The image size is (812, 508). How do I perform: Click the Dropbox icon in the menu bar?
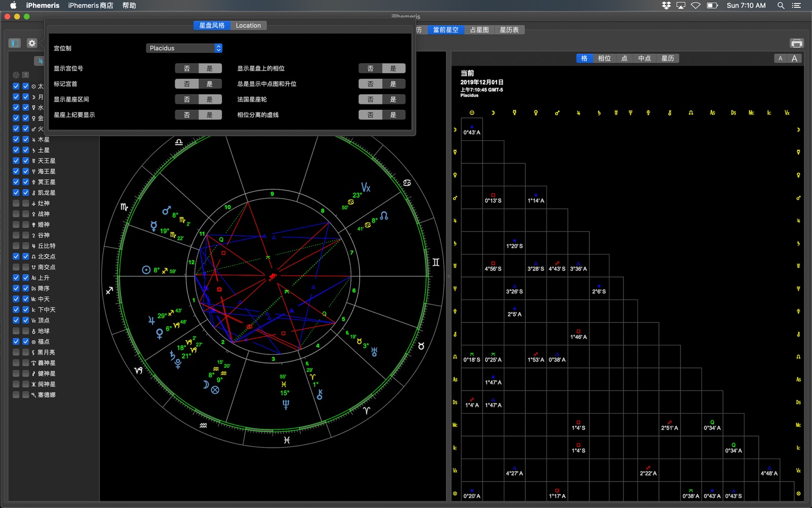(x=666, y=6)
